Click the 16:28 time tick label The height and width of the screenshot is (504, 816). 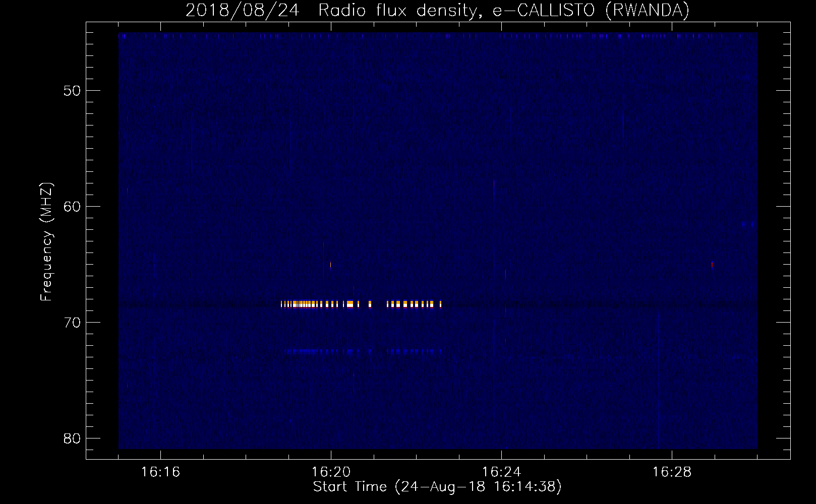(x=672, y=472)
